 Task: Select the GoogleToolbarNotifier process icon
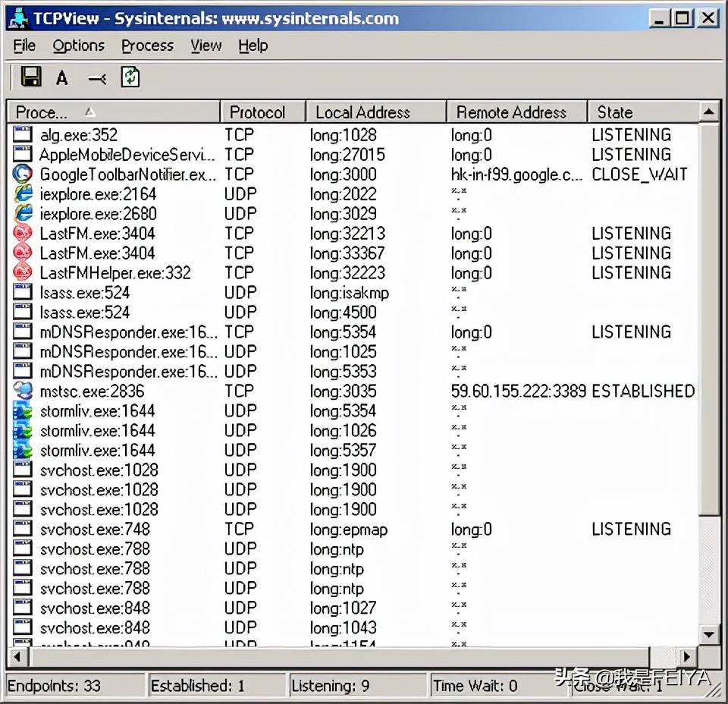pyautogui.click(x=24, y=174)
